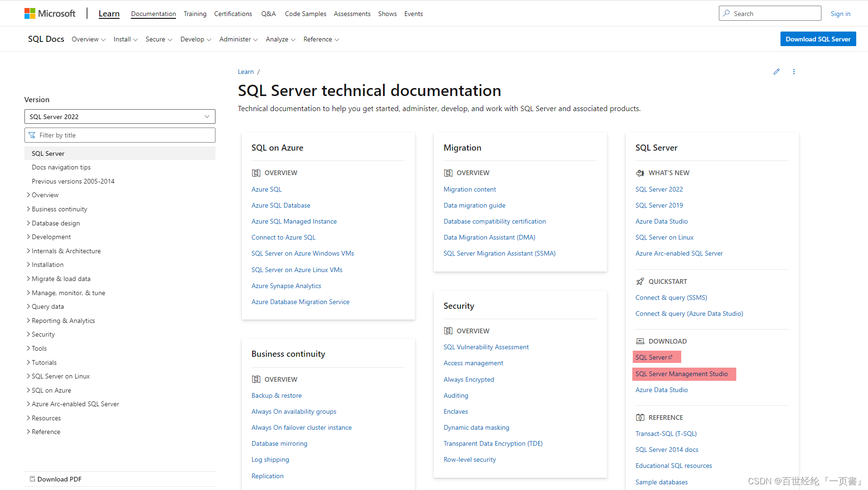Go to Certifications in top menu
Viewport: 868px width, 490px height.
click(233, 14)
